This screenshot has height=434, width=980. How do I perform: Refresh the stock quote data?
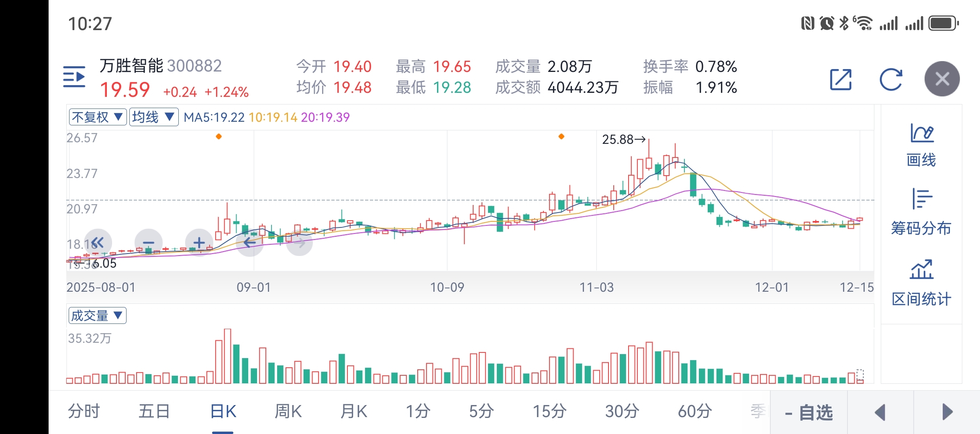pos(891,79)
